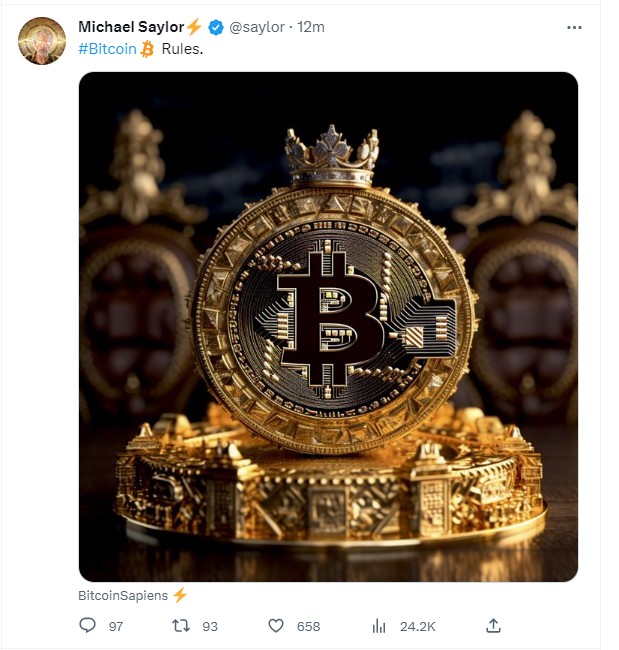Open view analytics bar chart icon

click(379, 626)
